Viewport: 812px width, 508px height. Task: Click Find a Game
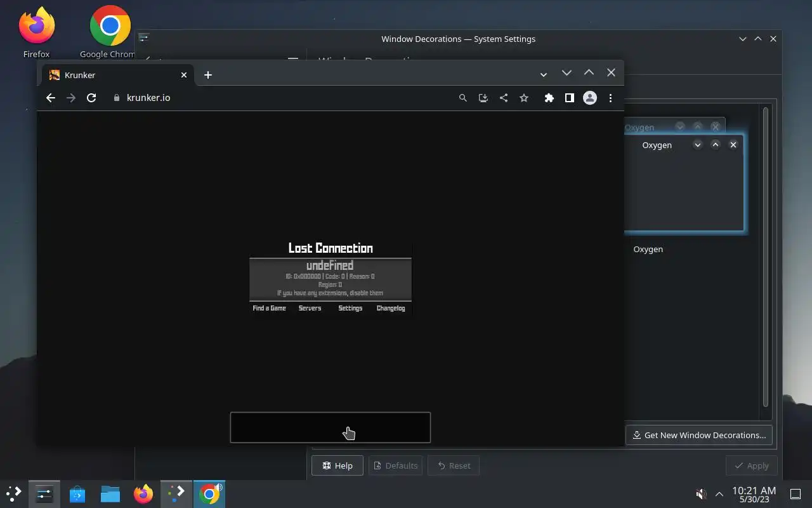(270, 308)
